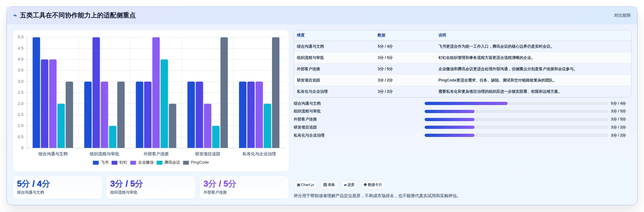
Task: Click the title 五类工具在不同协作能力上的适配侧重点
Action: coord(78,15)
